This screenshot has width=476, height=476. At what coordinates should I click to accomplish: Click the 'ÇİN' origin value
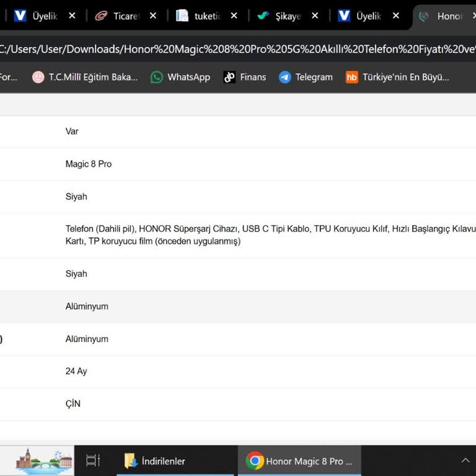[x=73, y=403]
